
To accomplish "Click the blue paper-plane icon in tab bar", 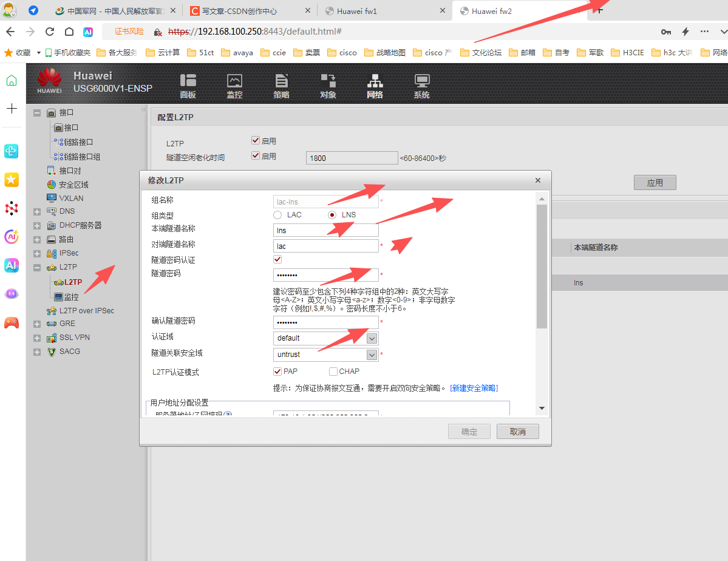I will 33,10.
